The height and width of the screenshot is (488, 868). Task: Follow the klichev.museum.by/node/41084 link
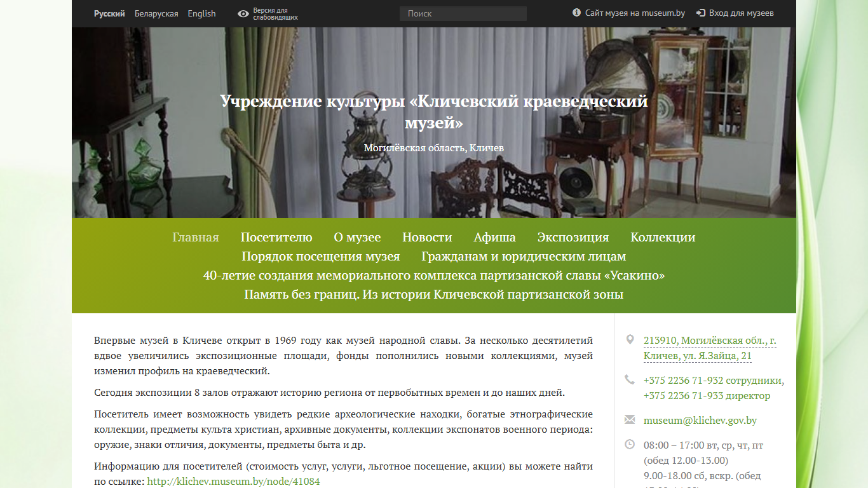[x=234, y=481]
